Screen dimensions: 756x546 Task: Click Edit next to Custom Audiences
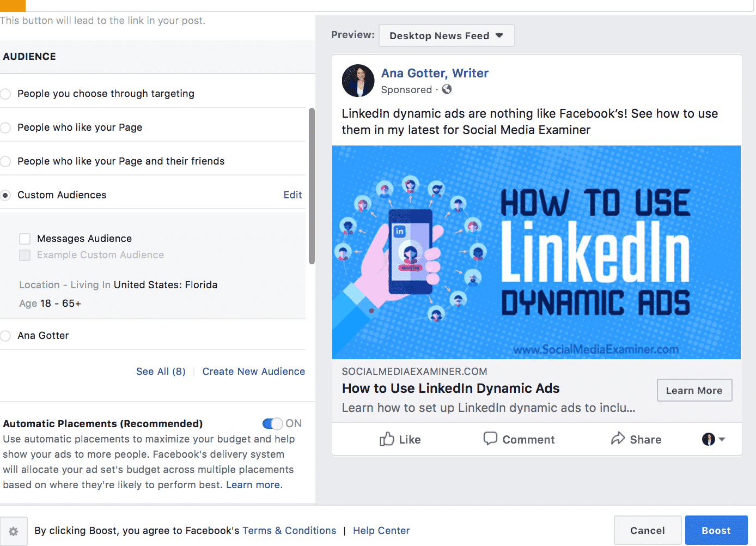pos(292,195)
